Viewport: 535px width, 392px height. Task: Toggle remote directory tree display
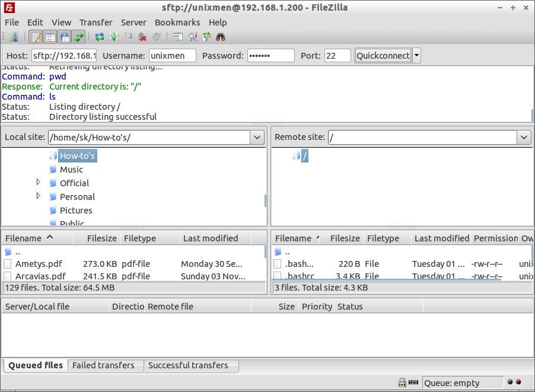(x=65, y=37)
